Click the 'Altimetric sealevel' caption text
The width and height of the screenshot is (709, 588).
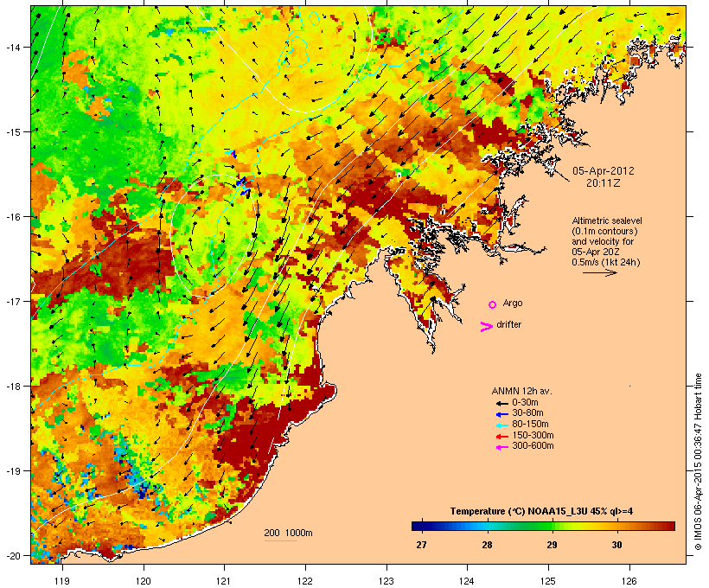click(x=607, y=220)
